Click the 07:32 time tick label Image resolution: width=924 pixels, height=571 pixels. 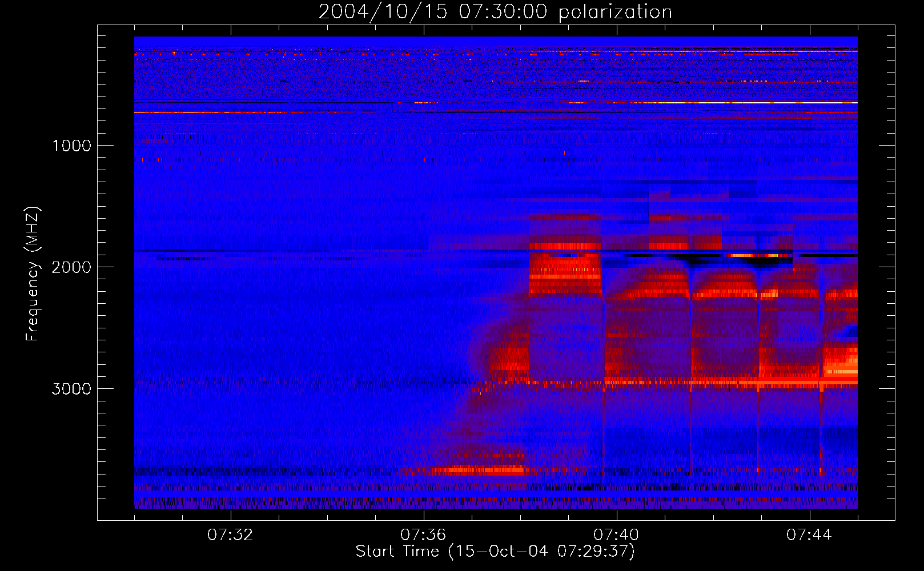231,535
